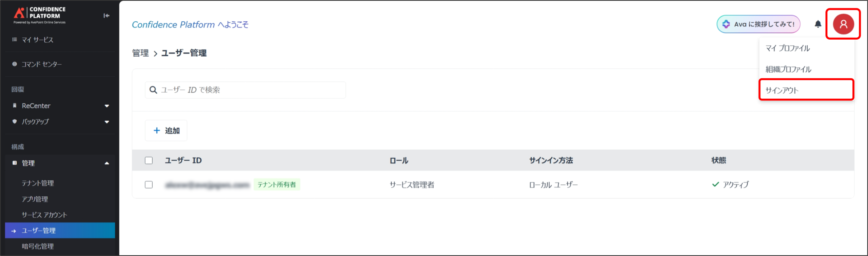Open テナント管理 in the sidebar
The width and height of the screenshot is (868, 256).
point(38,183)
